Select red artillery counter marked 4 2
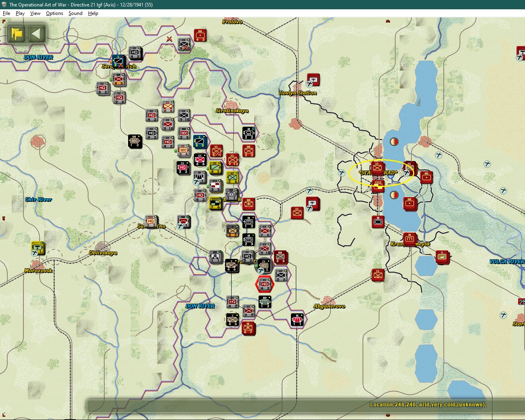 [200, 35]
